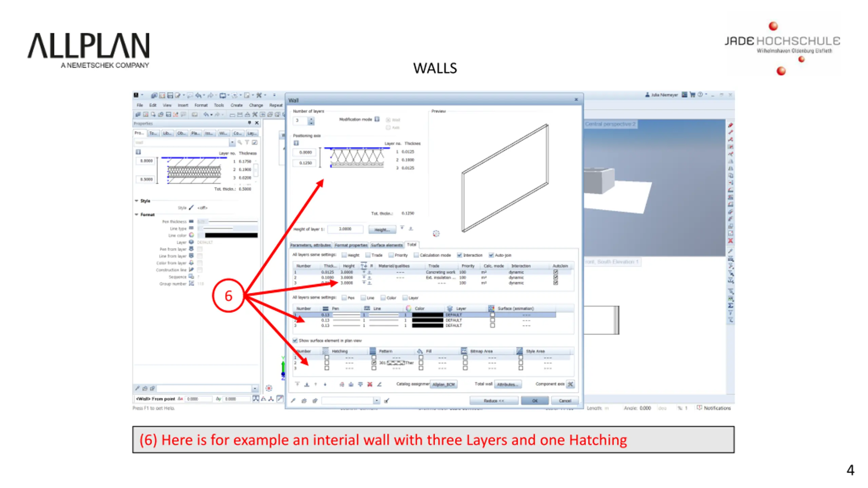Click the Style brush icon in Properties
868x488 pixels.
(191, 207)
